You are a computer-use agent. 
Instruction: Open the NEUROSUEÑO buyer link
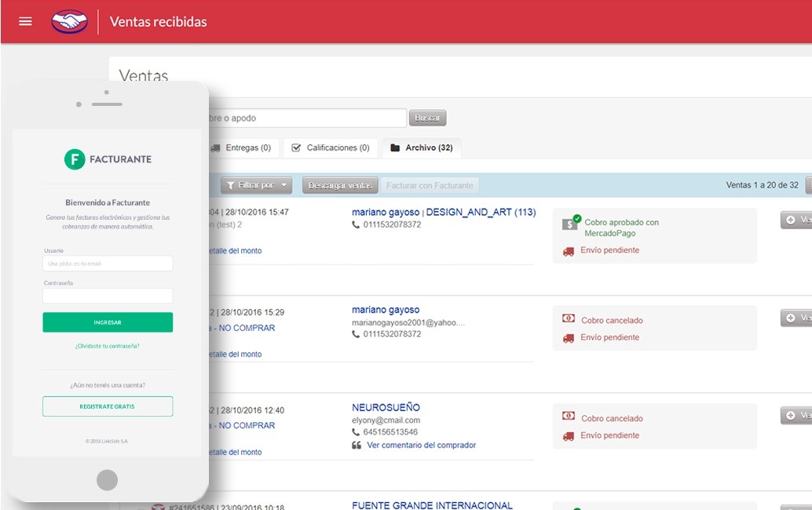tap(386, 407)
